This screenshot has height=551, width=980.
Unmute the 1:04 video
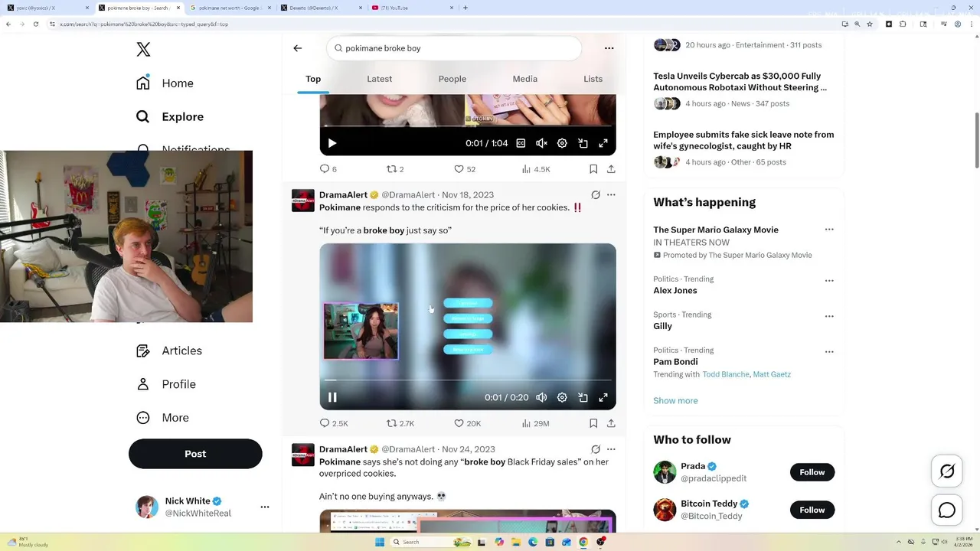tap(541, 143)
